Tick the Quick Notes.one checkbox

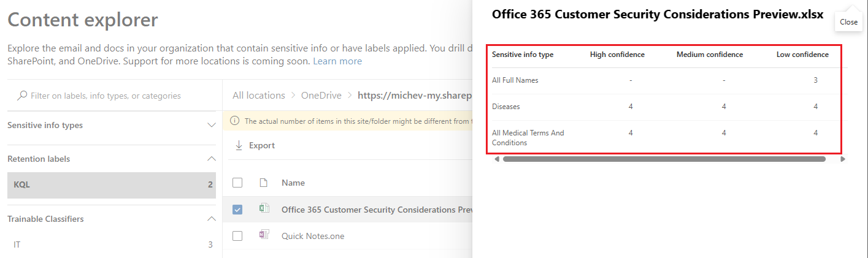coord(237,236)
